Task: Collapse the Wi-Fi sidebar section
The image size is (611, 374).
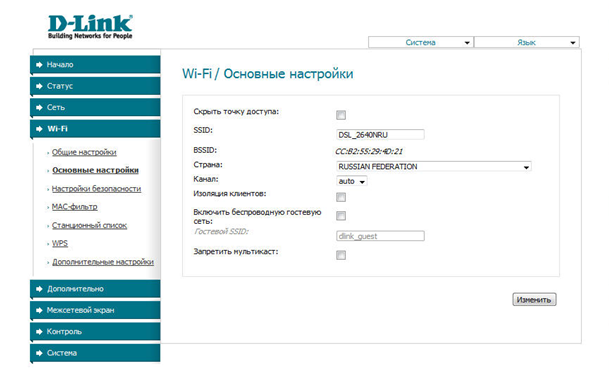Action: coord(95,129)
